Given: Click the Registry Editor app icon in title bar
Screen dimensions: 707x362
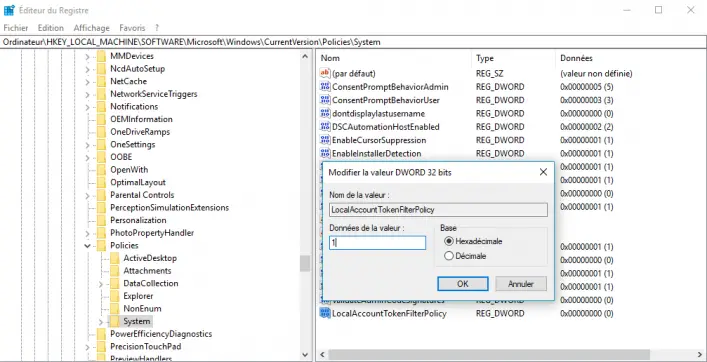Looking at the screenshot, I should [x=9, y=10].
